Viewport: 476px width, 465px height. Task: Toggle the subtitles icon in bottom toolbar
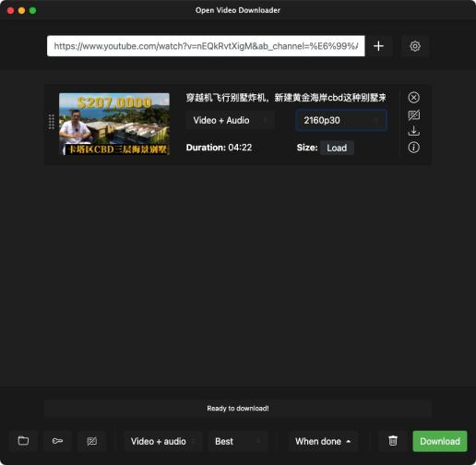[91, 441]
